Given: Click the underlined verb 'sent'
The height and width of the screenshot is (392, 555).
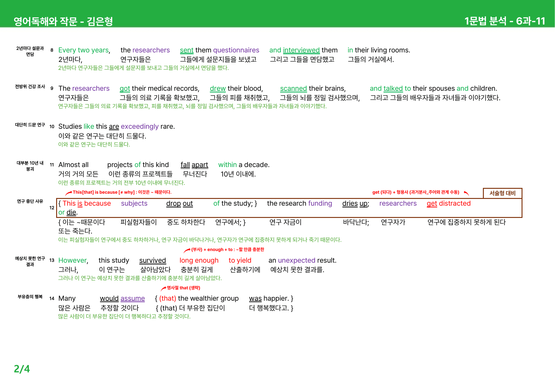Looking at the screenshot, I should (x=187, y=50).
